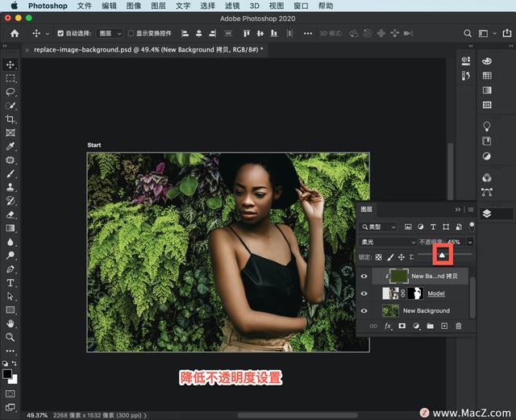The image size is (516, 420).
Task: Open the 图层 auto-select dropdown
Action: point(110,33)
